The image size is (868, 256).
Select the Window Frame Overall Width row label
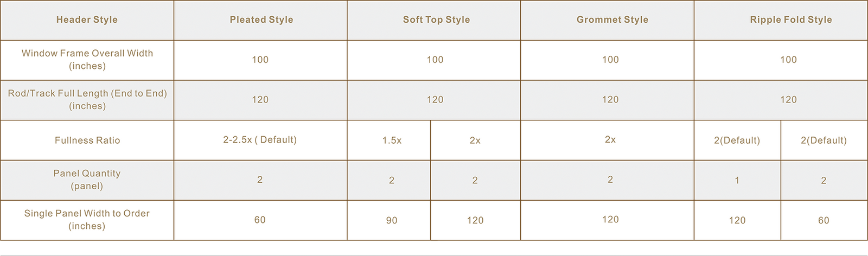point(87,60)
